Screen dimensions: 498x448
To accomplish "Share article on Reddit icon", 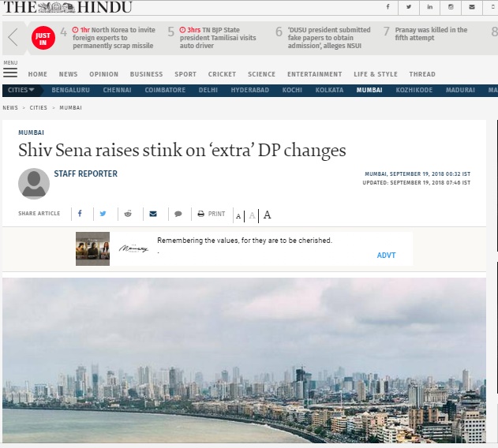I will tap(128, 214).
